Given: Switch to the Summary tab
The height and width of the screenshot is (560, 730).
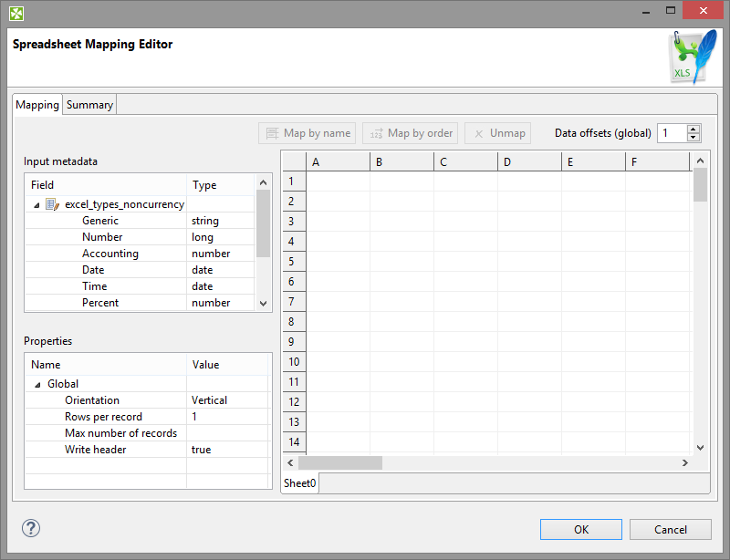Looking at the screenshot, I should tap(89, 105).
